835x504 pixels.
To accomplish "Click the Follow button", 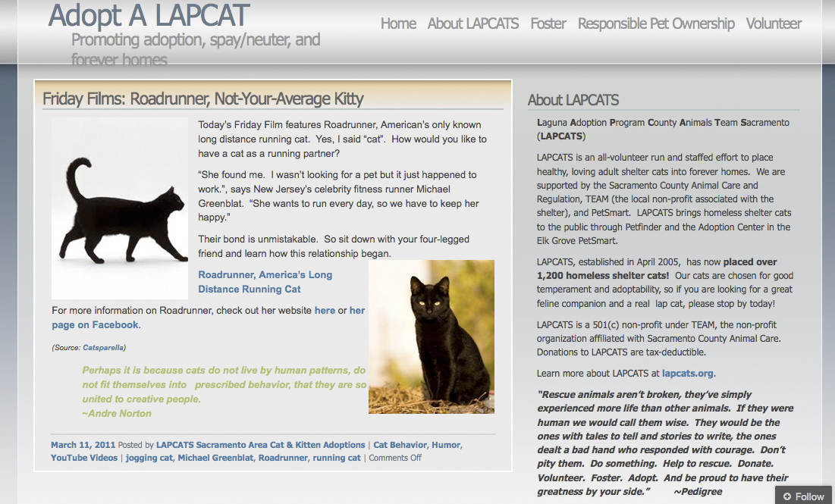I will (803, 496).
